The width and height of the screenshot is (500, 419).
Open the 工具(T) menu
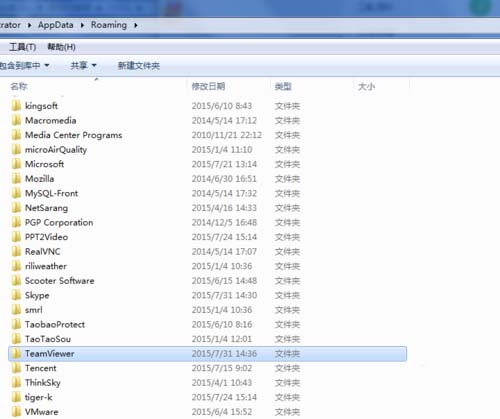(23, 47)
